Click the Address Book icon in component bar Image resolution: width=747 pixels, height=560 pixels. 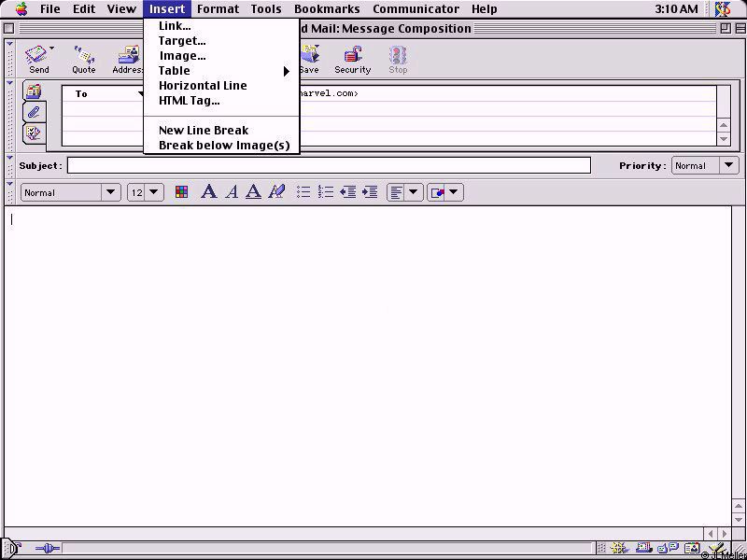[692, 548]
